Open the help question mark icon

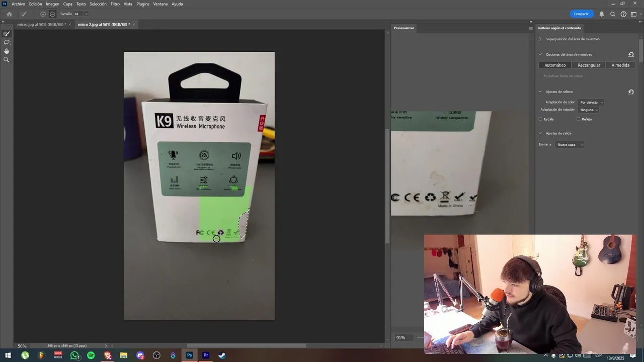click(623, 14)
